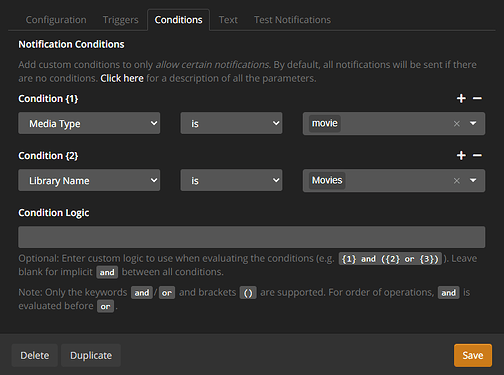This screenshot has height=375, width=504.
Task: Save the notification settings
Action: [473, 355]
